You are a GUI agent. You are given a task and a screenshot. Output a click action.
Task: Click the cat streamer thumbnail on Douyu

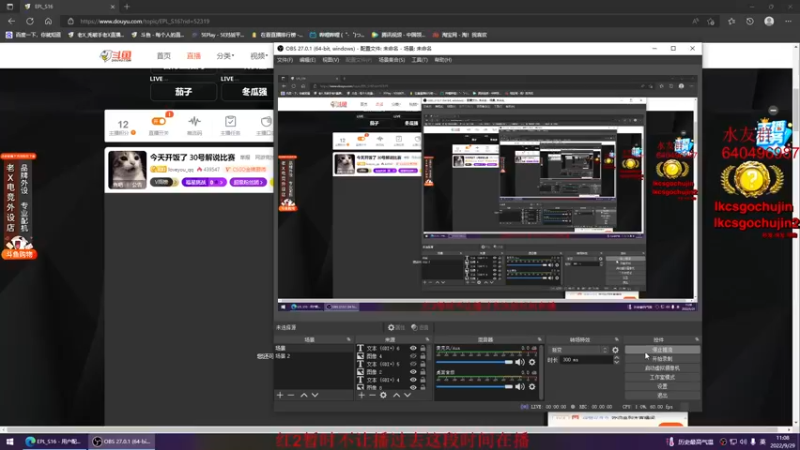[x=127, y=169]
